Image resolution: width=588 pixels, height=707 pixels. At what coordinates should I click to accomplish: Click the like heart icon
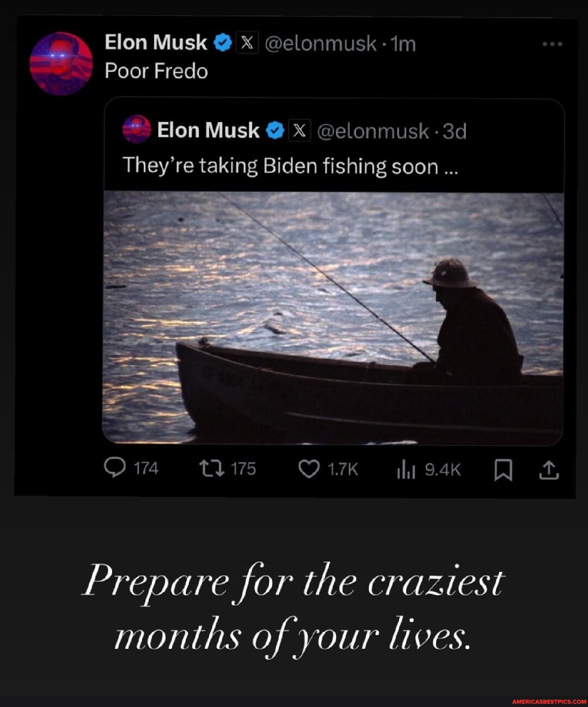click(x=309, y=469)
